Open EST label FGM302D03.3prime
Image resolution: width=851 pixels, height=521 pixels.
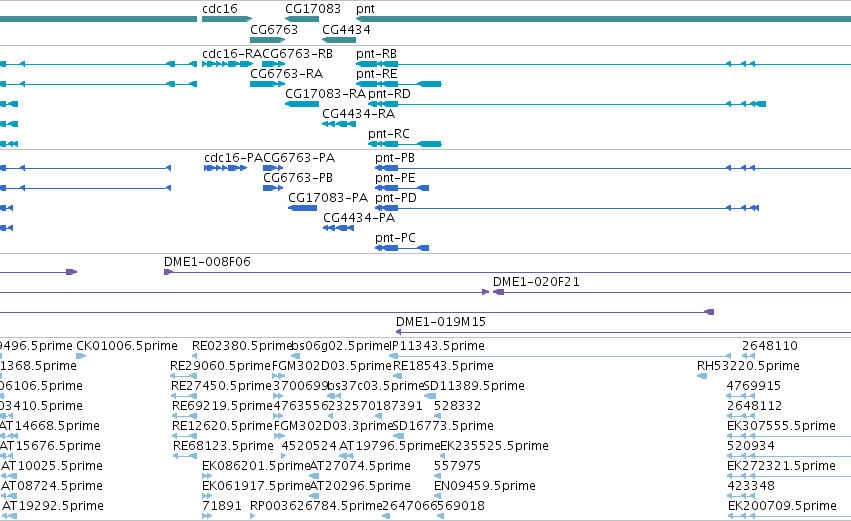click(333, 427)
